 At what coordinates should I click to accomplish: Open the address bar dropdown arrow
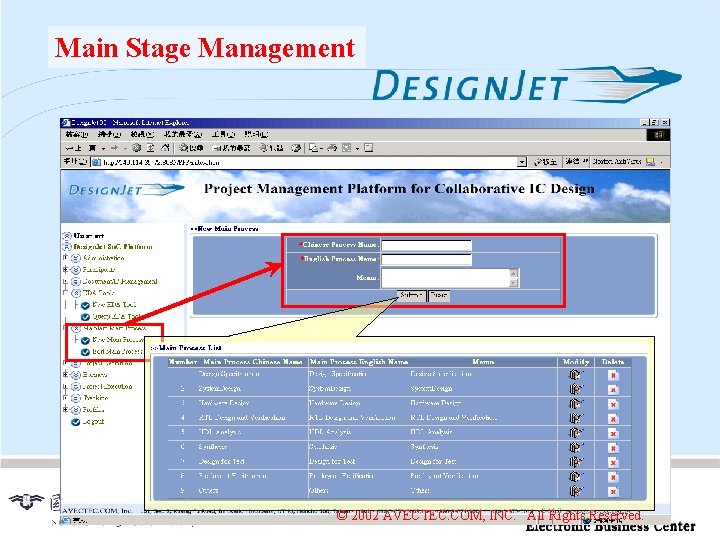tap(522, 162)
